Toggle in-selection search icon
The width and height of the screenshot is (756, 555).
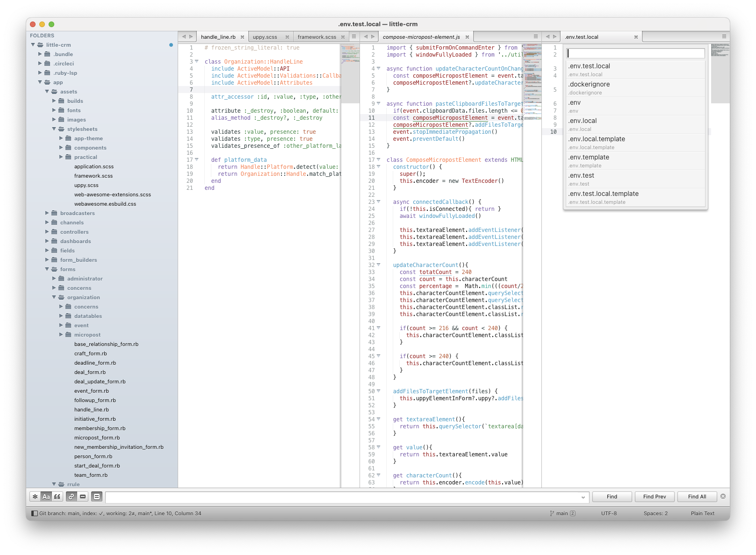coord(83,497)
